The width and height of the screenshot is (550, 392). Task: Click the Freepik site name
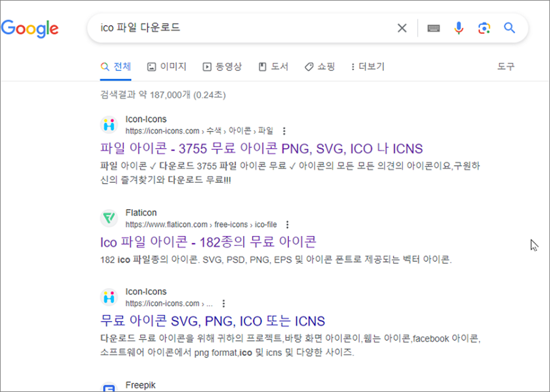click(x=140, y=385)
